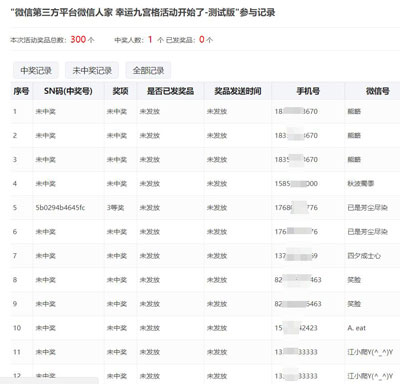Click the 微信号 column header
The image size is (400, 384).
(378, 91)
